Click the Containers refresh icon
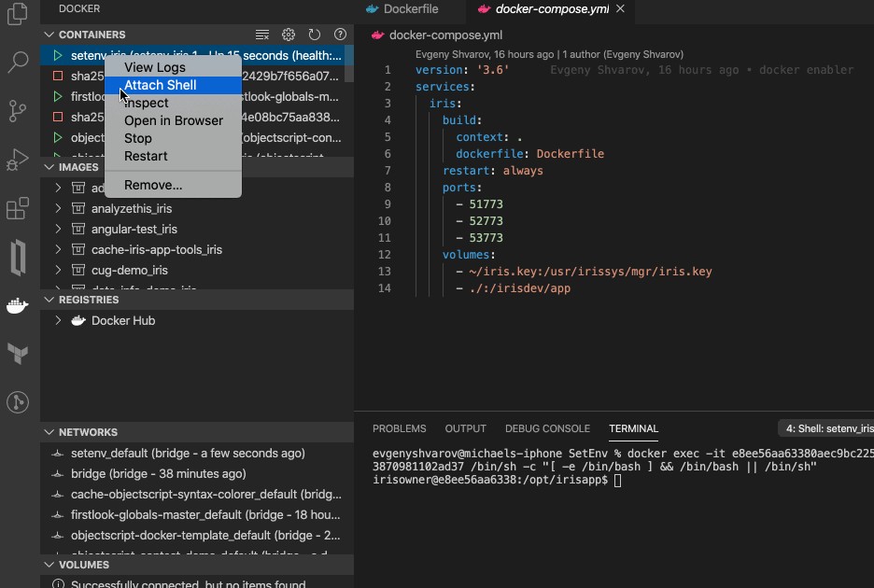Screen dimensions: 874x588 pos(315,35)
